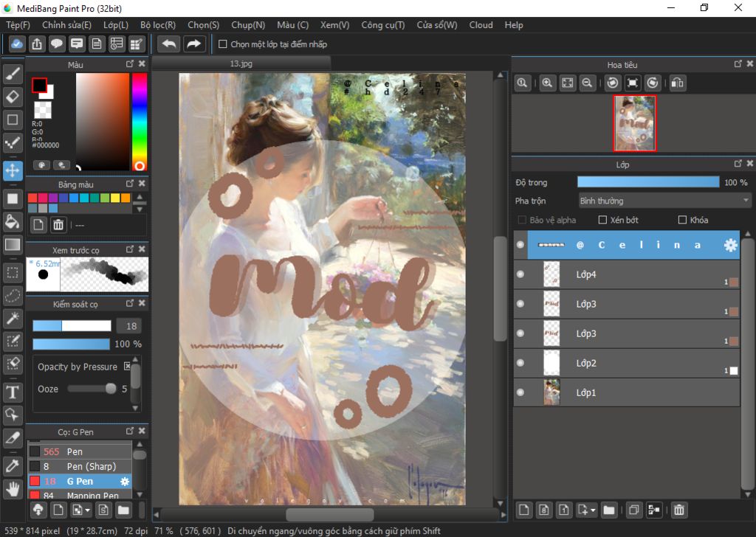This screenshot has height=537, width=756.
Task: Select the Gradient tool
Action: pos(13,245)
